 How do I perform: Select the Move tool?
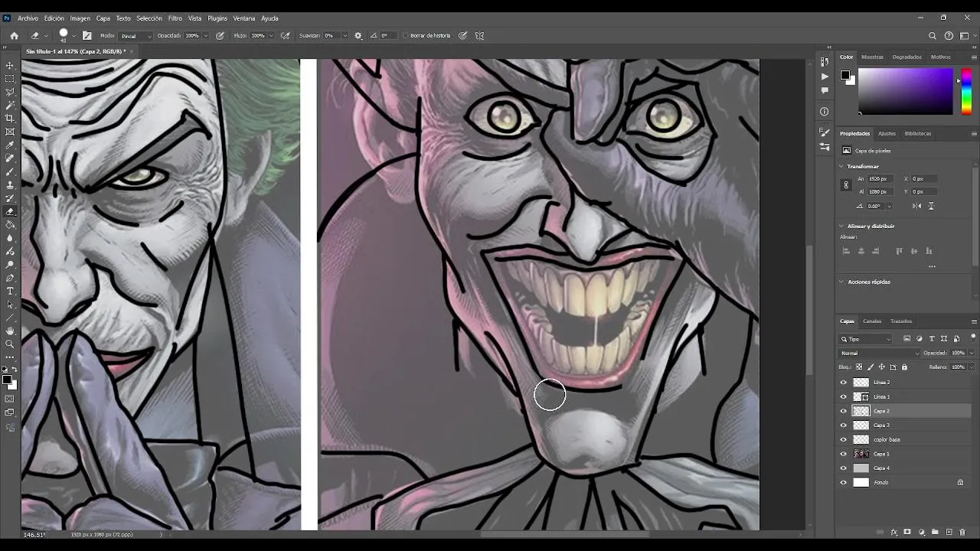point(10,66)
